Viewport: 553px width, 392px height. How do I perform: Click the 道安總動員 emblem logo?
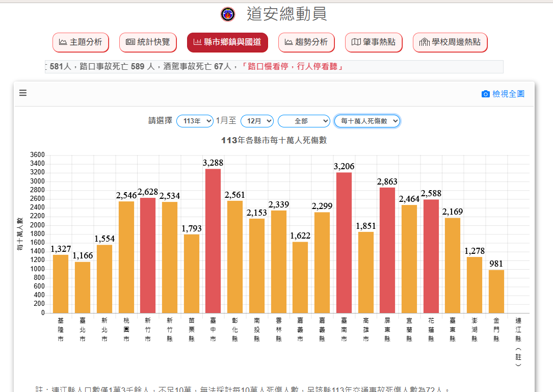[228, 14]
